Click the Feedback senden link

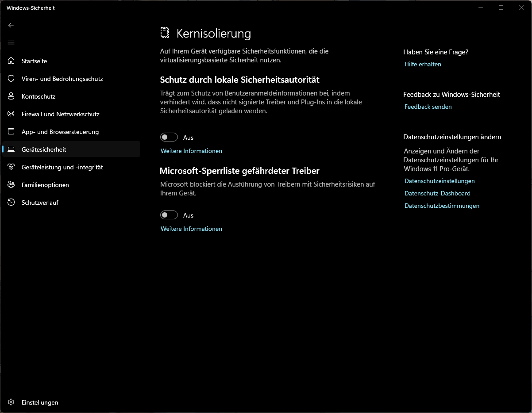tap(428, 107)
